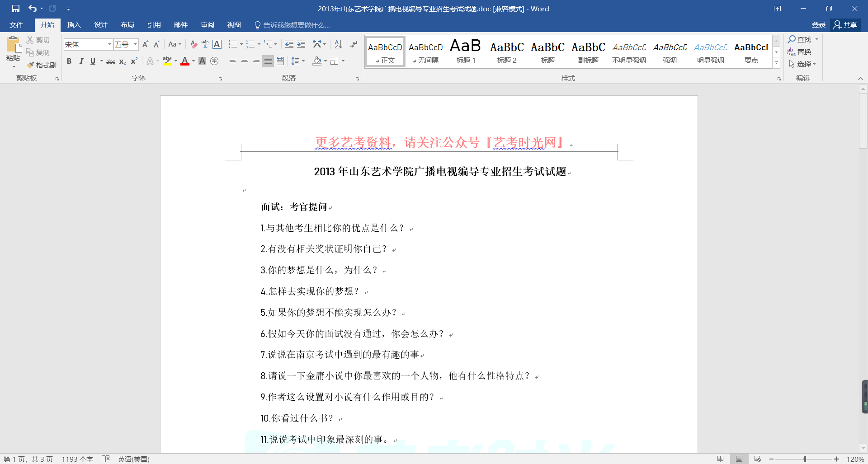Image resolution: width=868 pixels, height=464 pixels.
Task: Switch to the 审阅 tab
Action: tap(208, 25)
